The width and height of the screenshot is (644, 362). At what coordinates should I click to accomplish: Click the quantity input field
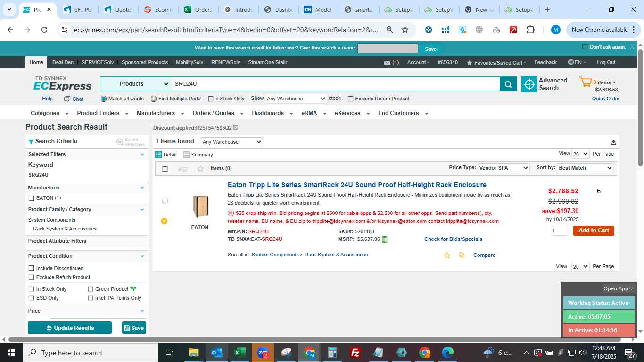pyautogui.click(x=560, y=231)
